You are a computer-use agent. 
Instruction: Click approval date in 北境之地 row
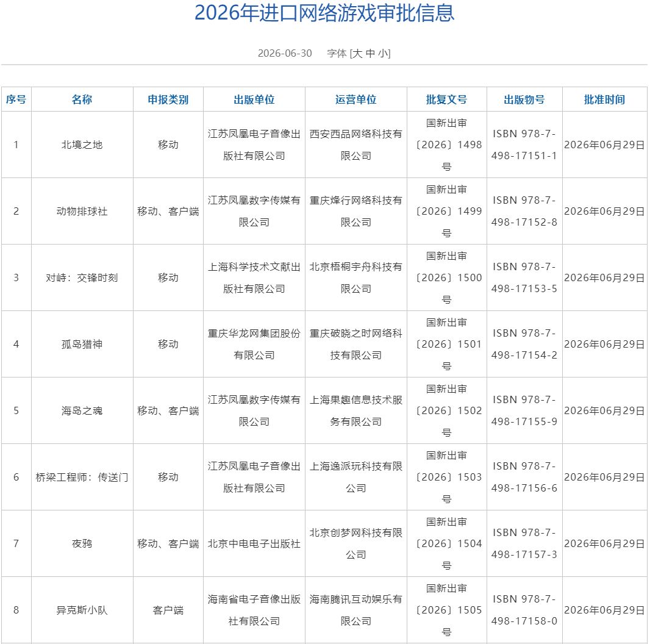(605, 145)
